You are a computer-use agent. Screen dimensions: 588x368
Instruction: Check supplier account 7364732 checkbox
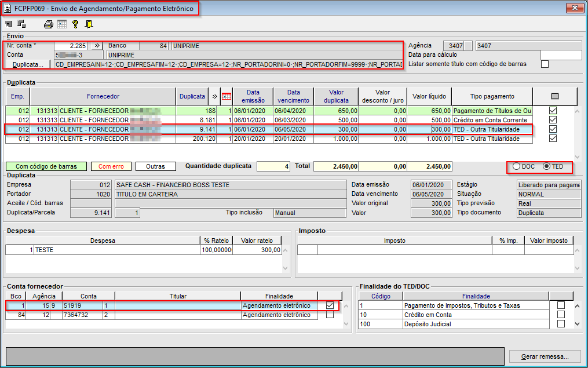(x=330, y=315)
